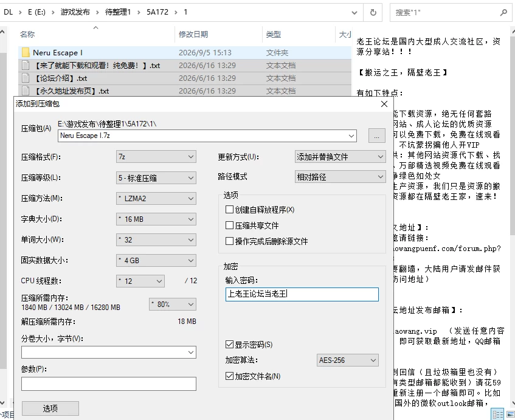The width and height of the screenshot is (515, 420).
Task: Select the 【永久地址发布页】.txt file name
Action: (x=72, y=91)
